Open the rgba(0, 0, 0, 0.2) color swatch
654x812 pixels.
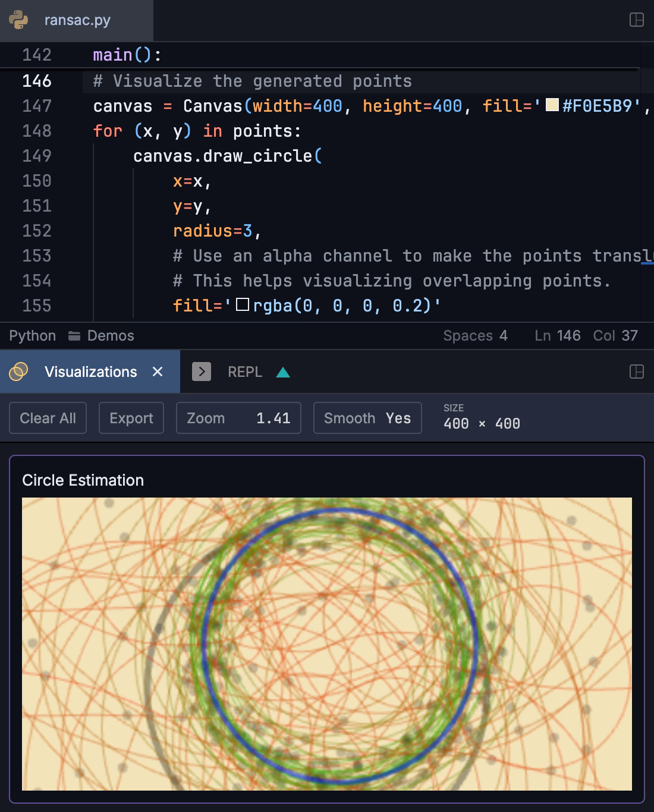click(x=242, y=305)
